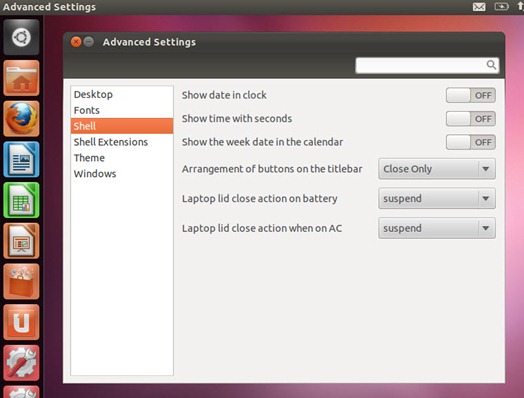Open Ubuntu Software Center shopping bag icon
The width and height of the screenshot is (524, 398).
(x=21, y=282)
